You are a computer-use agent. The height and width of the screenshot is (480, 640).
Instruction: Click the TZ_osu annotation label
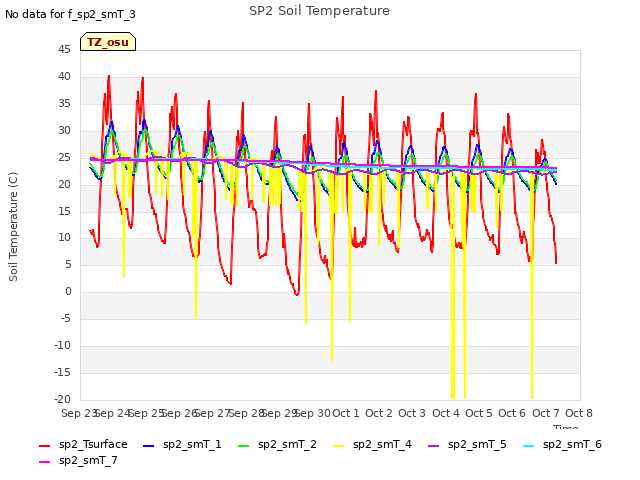108,42
